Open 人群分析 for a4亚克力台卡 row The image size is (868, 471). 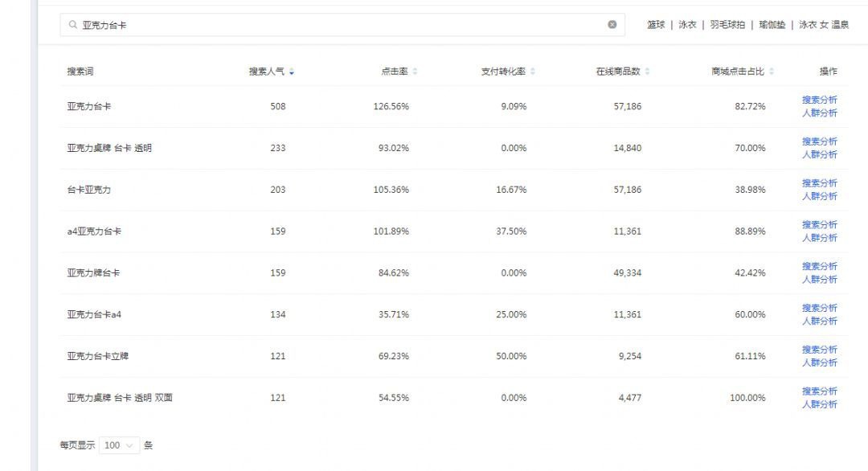point(819,237)
